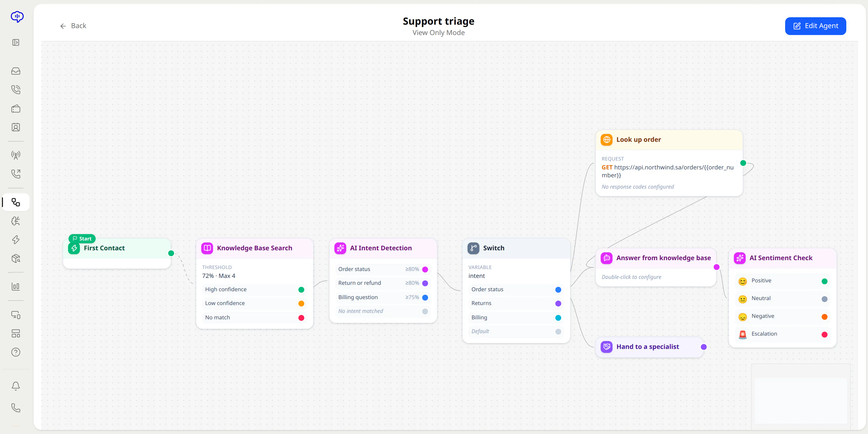Open the analytics bar chart icon
Viewport: 868px width, 434px height.
pos(16,287)
